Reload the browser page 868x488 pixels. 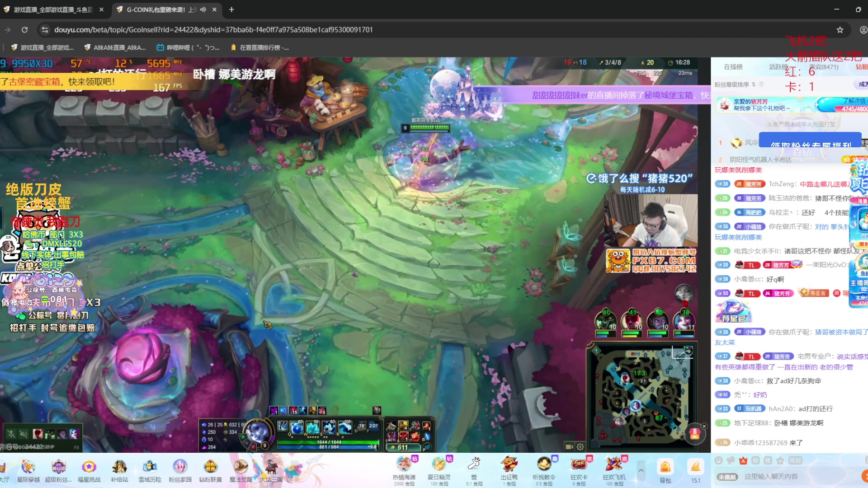tap(25, 30)
